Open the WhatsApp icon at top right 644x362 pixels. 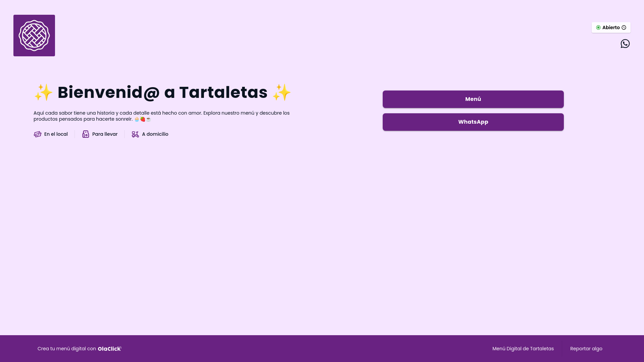click(625, 44)
